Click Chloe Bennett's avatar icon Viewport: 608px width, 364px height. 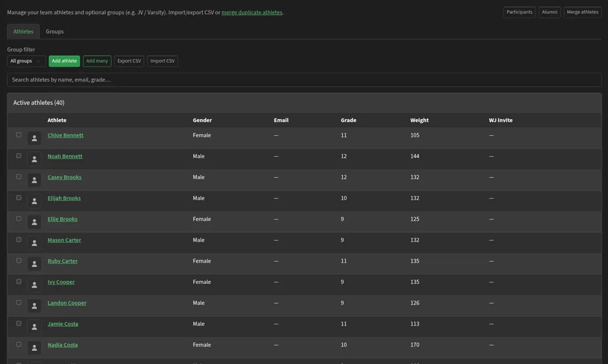[34, 138]
